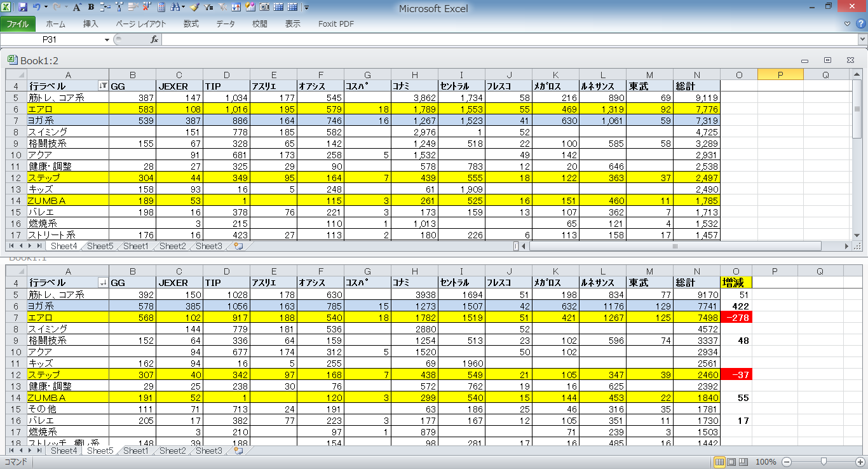Screen dimensions: 868x469
Task: Open the Find binoculars dropdown arrow
Action: click(x=183, y=8)
